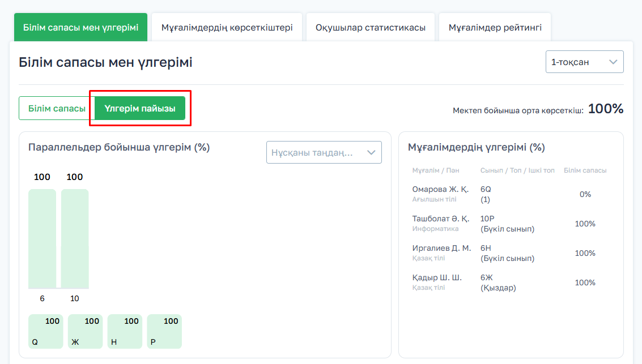Screen dimensions: 642x364
Task: Click the bar for parallel 6
Action: pos(42,239)
